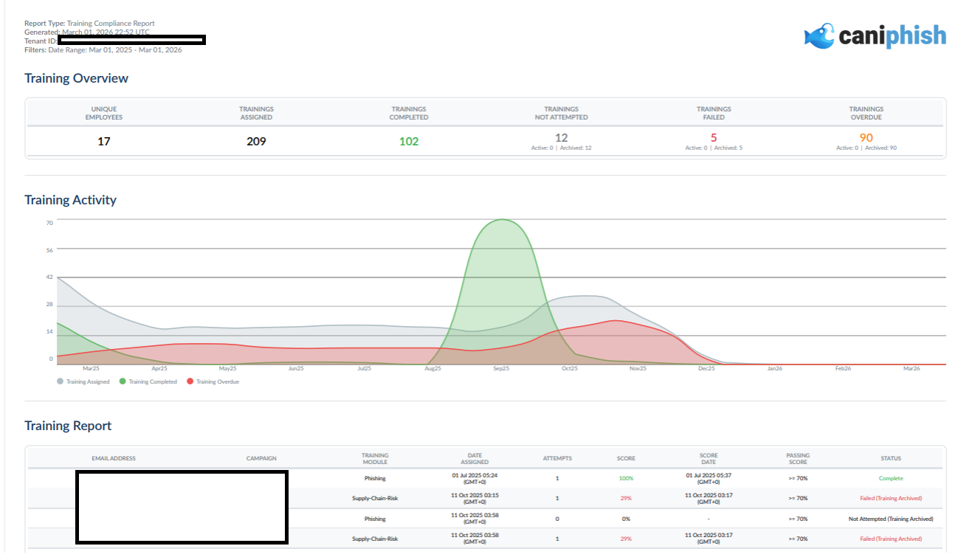The image size is (958, 560).
Task: Open the green Trainings Completed value 102
Action: click(x=409, y=141)
